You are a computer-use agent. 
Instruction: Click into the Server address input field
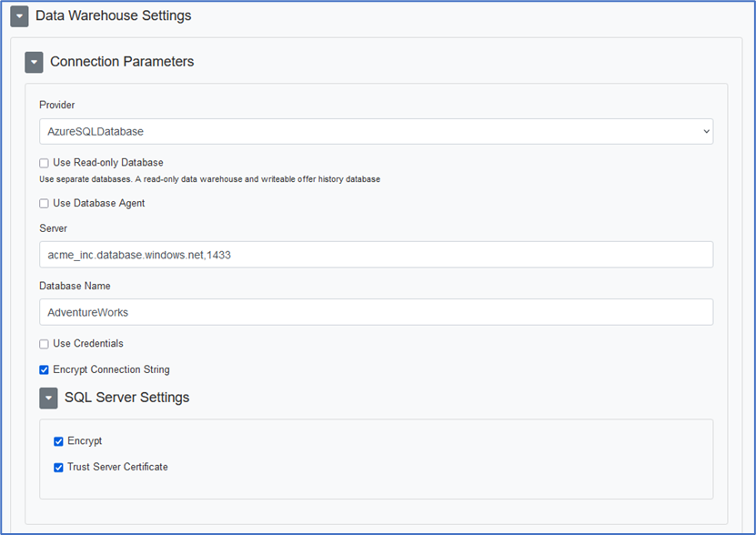click(x=376, y=255)
